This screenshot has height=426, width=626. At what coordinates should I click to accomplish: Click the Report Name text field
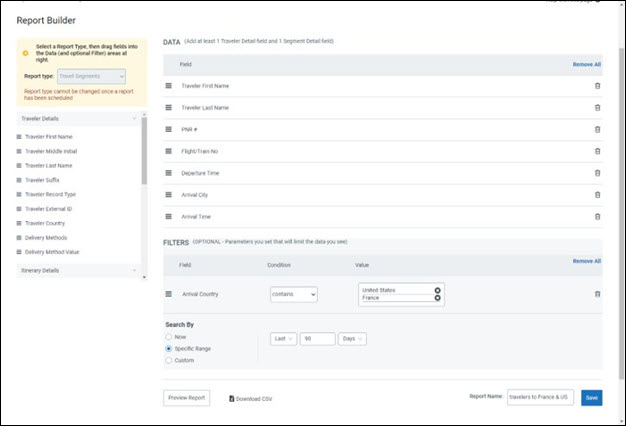[540, 398]
